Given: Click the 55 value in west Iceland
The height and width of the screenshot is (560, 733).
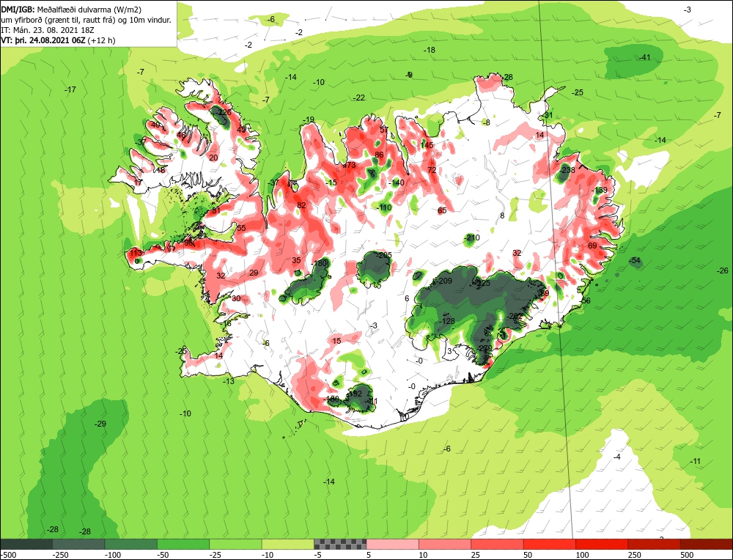Looking at the screenshot, I should click(241, 228).
